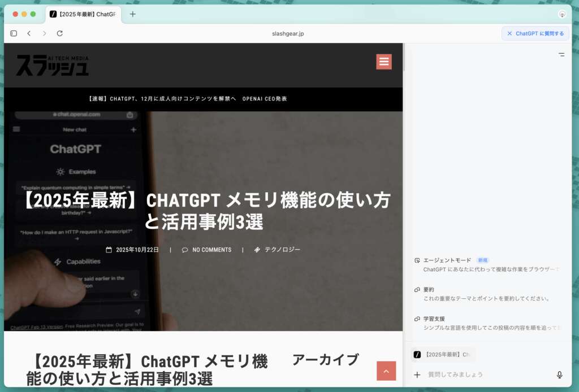
Task: Click the 質問してみましょう input field
Action: 481,374
